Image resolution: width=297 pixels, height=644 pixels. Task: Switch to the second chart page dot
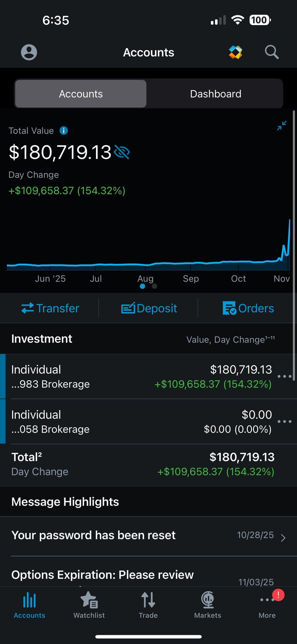coord(155,286)
